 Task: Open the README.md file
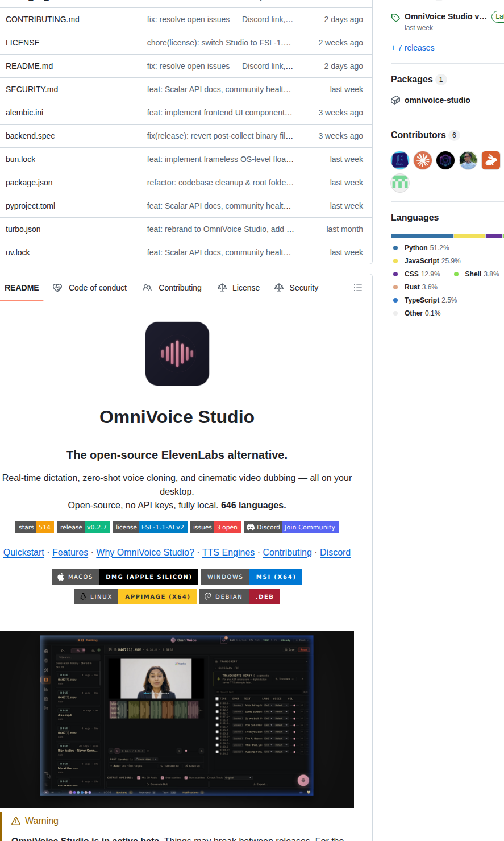tap(30, 66)
